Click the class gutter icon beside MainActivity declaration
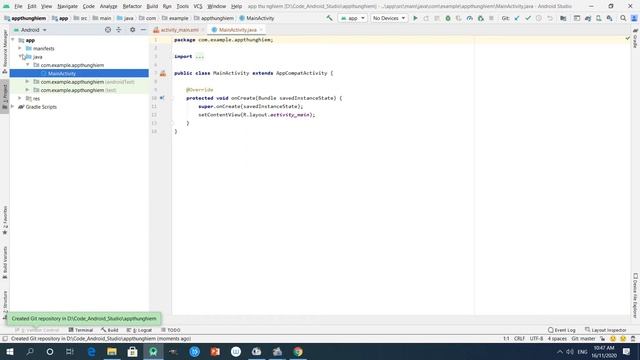Screen dimensions: 640x360 coord(163,73)
